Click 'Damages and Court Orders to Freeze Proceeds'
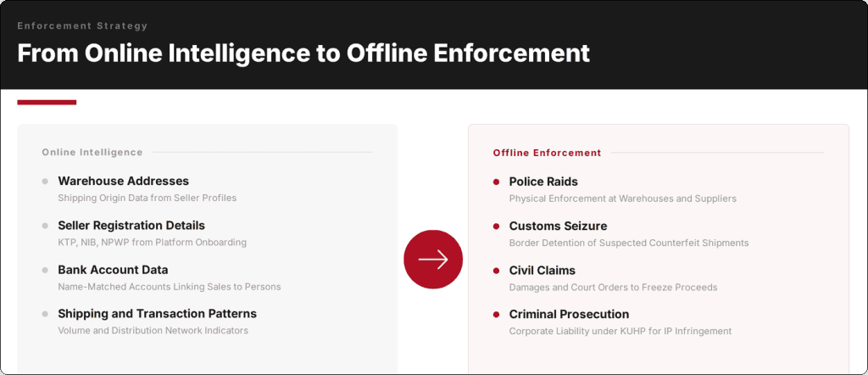The width and height of the screenshot is (868, 375). pyautogui.click(x=614, y=288)
